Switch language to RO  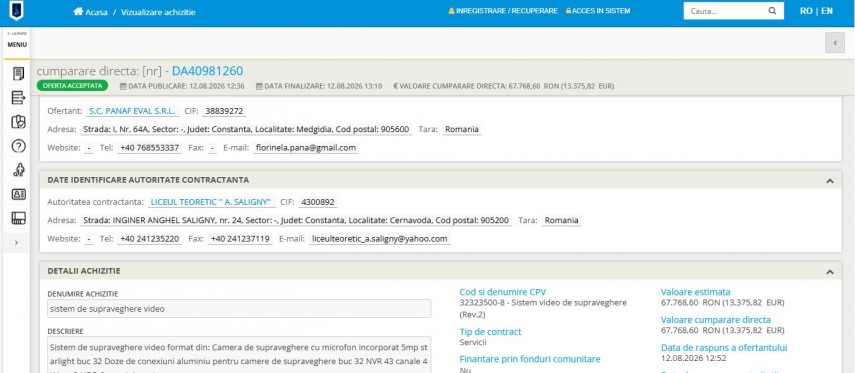[806, 10]
